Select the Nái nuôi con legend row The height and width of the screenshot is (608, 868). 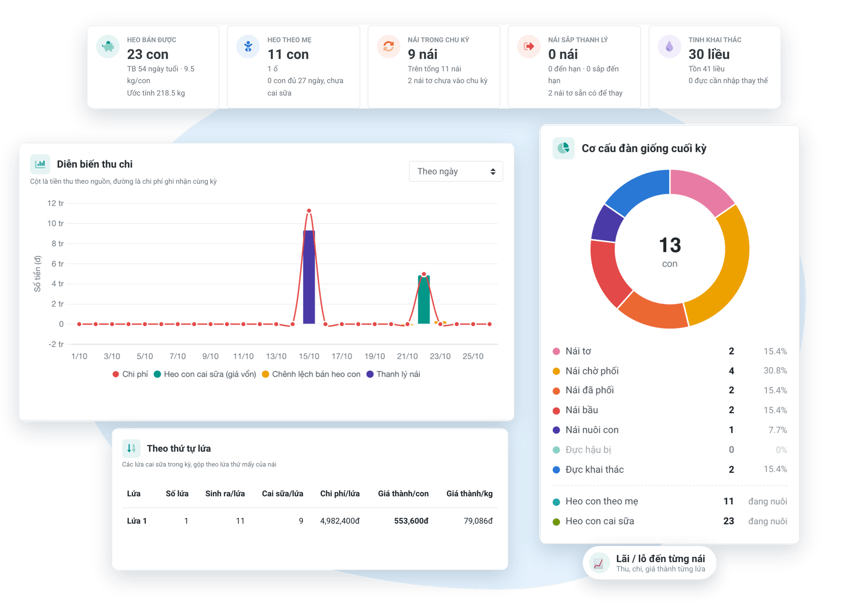coord(670,430)
